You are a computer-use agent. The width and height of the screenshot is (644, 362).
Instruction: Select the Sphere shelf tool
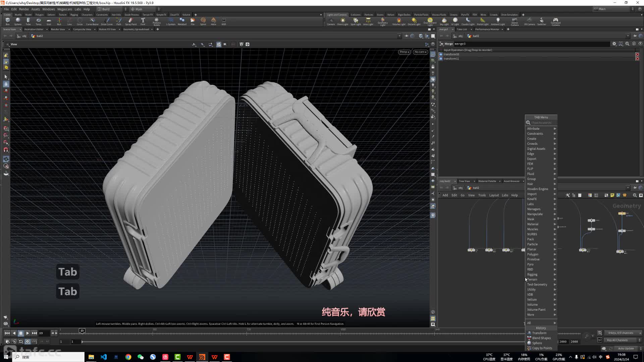click(x=18, y=21)
